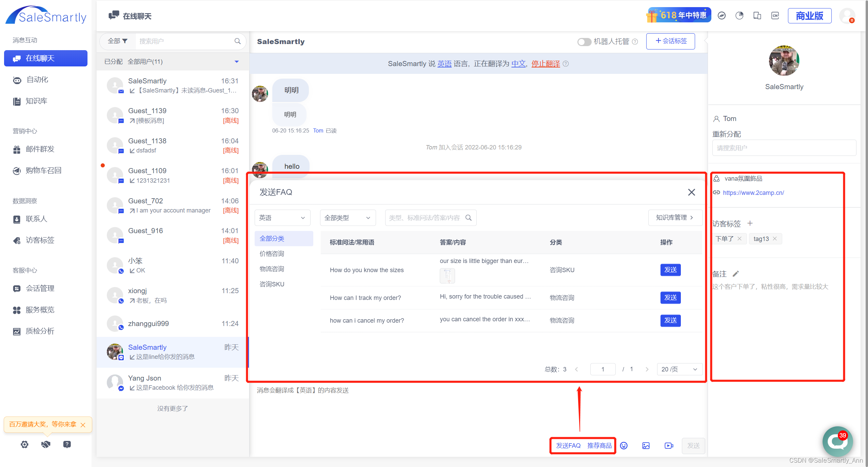Click the send image icon
Viewport: 868px width, 467px height.
point(646,446)
